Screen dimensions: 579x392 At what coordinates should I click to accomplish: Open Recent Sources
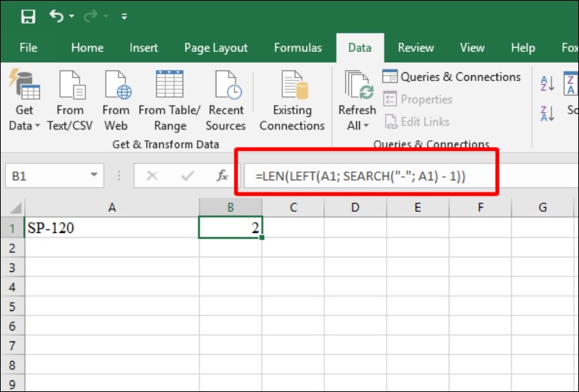point(226,86)
